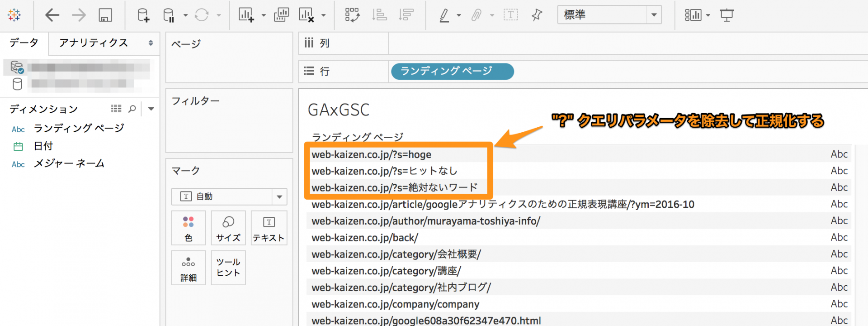Screen dimensions: 868x326
Task: Select row web-kaizen.co.jp/back/
Action: pyautogui.click(x=365, y=238)
